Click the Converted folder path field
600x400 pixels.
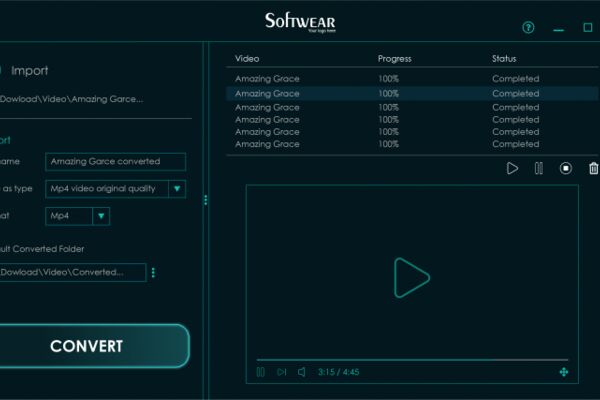(72, 272)
